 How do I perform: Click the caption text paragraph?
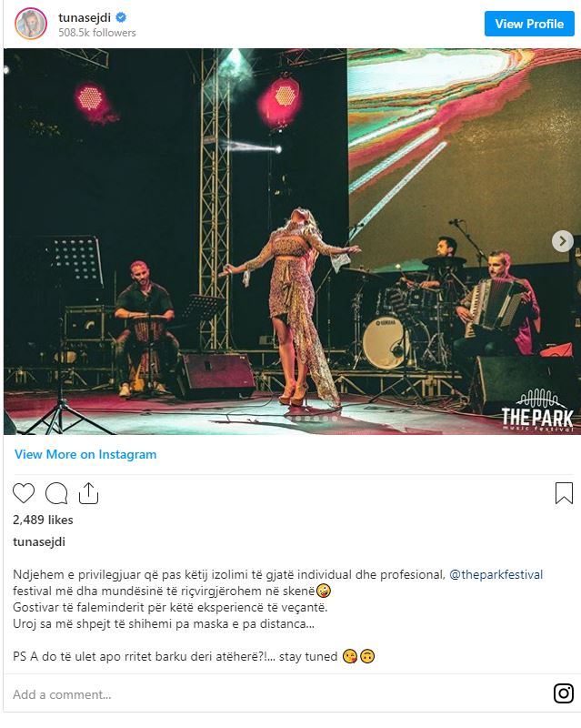(x=278, y=616)
